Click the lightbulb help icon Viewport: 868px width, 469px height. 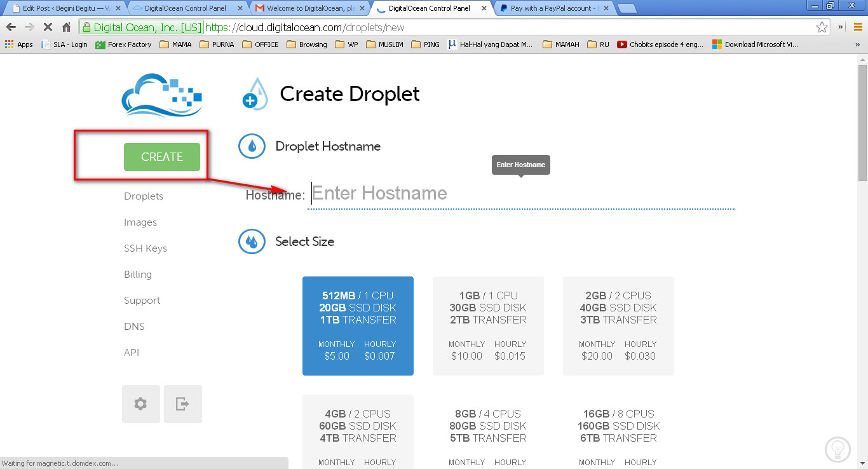click(x=837, y=449)
